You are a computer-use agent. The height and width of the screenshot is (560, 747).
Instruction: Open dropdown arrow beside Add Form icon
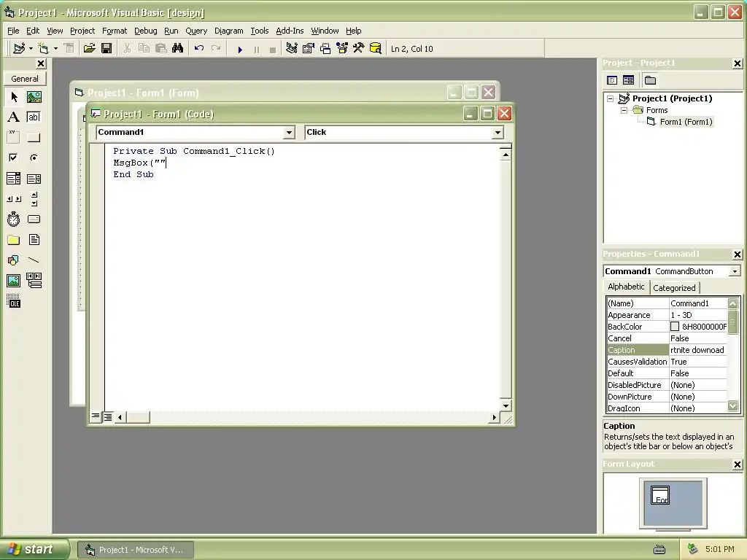pyautogui.click(x=55, y=49)
